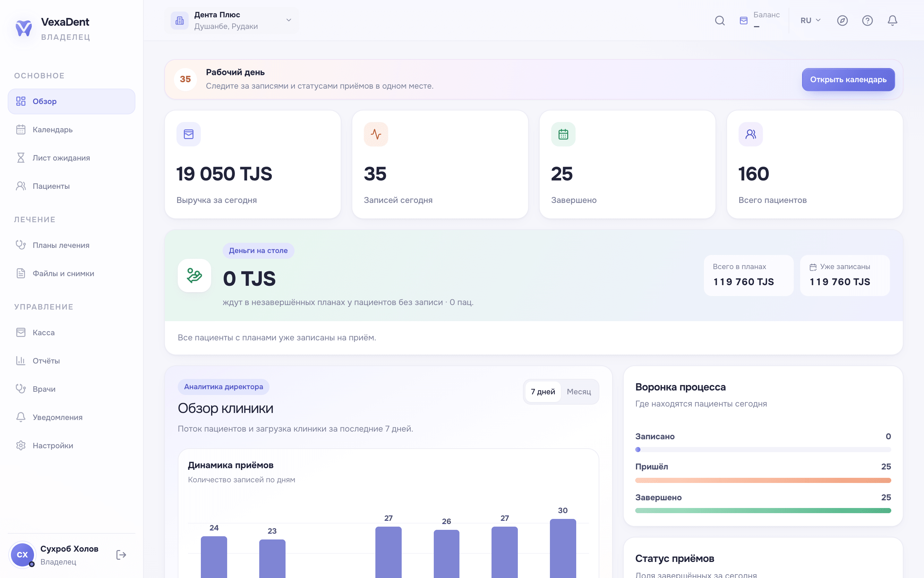Click the pulse icon on the Записей сегодня card
The image size is (924, 578).
(x=376, y=134)
